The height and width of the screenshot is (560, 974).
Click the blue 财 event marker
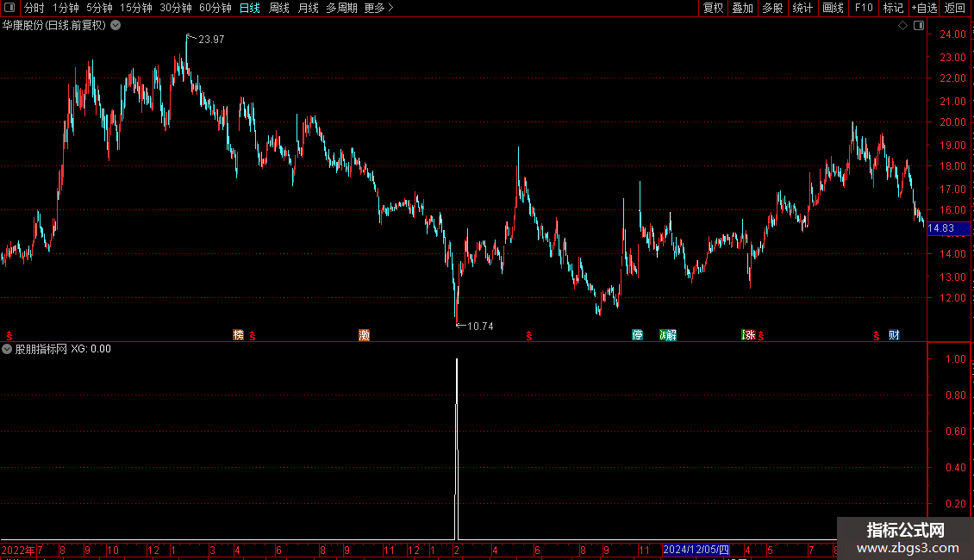click(x=894, y=335)
